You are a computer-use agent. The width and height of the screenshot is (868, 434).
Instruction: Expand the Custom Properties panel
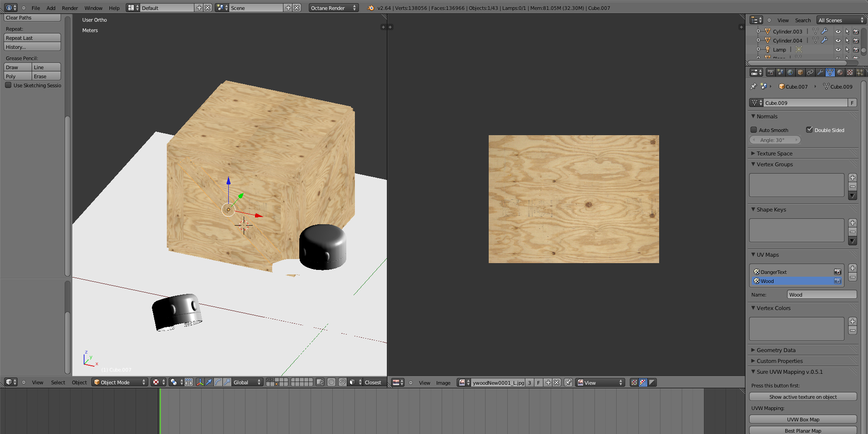point(779,361)
